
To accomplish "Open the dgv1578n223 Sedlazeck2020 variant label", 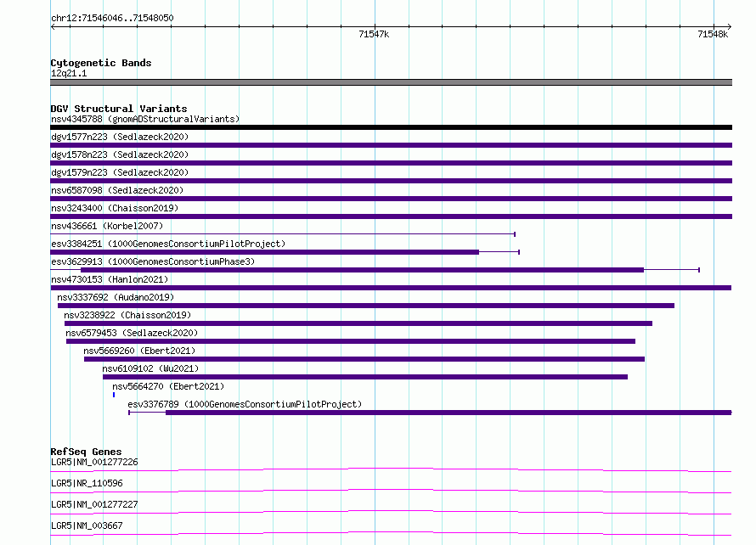I will [120, 155].
